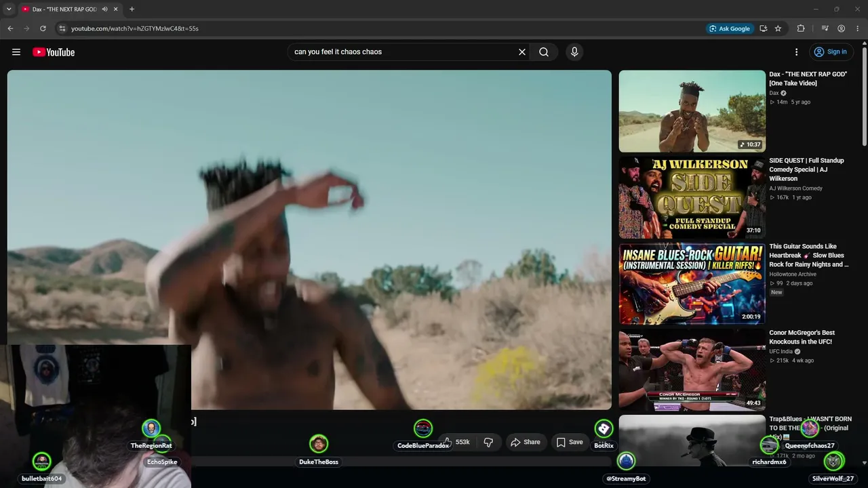Click the page vertical scrollbar
Screen dimensions: 868x488
pos(864,95)
